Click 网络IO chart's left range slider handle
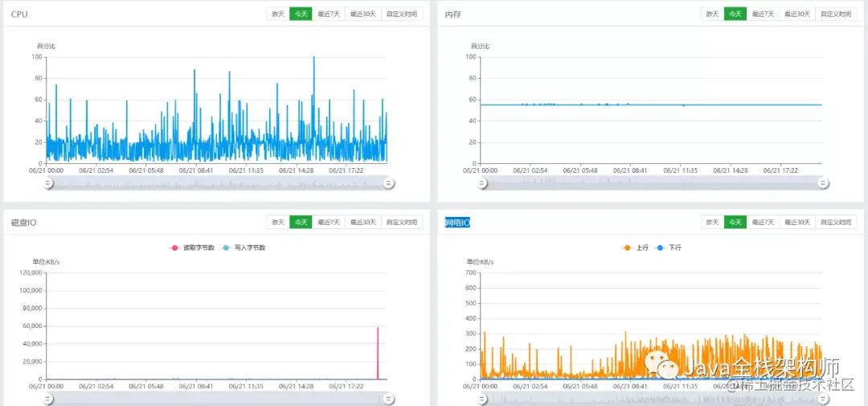868x406 pixels. [x=483, y=398]
